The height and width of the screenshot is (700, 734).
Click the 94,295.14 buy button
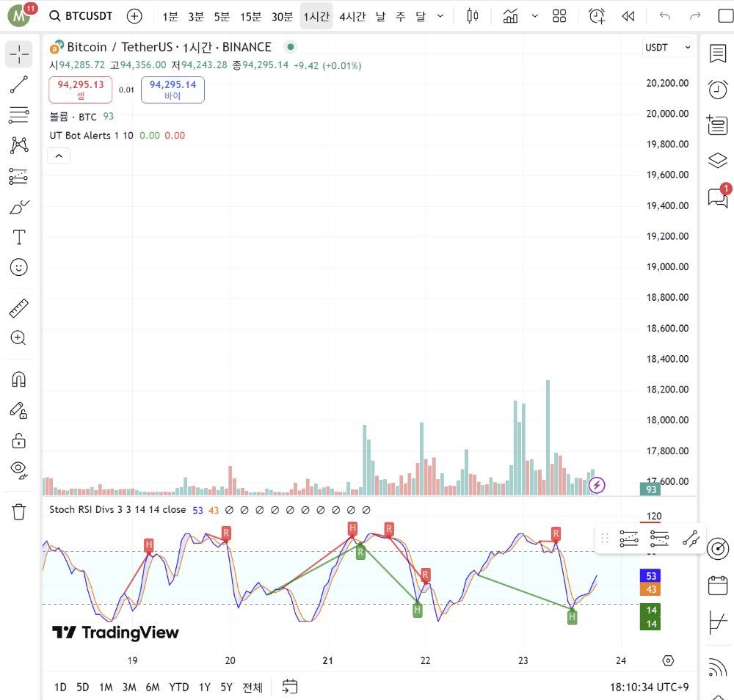pos(172,90)
